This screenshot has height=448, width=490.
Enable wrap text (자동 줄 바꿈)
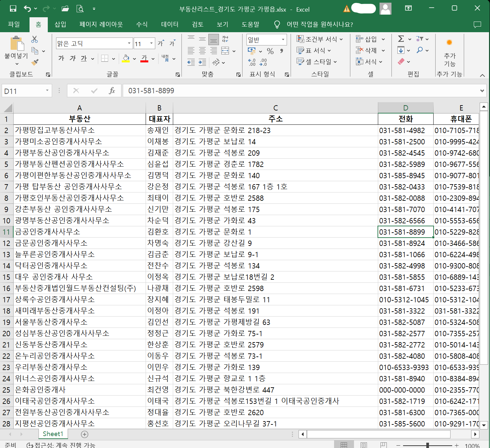pos(225,39)
